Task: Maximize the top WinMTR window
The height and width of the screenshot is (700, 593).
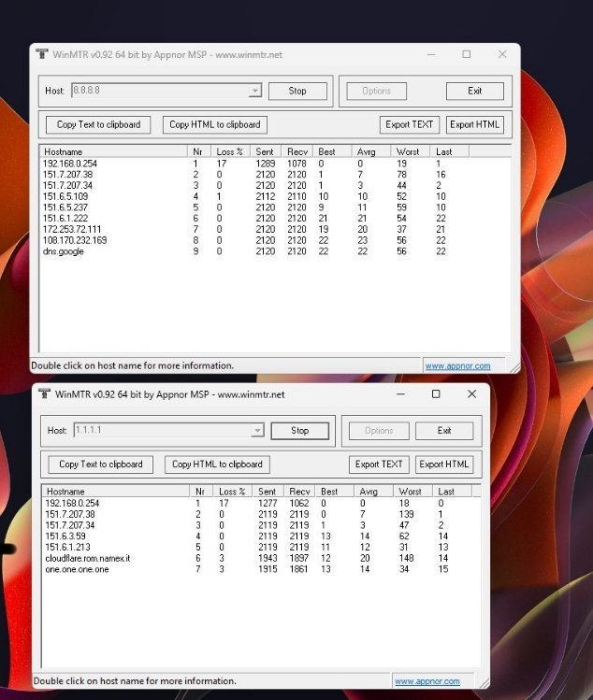Action: coord(466,54)
